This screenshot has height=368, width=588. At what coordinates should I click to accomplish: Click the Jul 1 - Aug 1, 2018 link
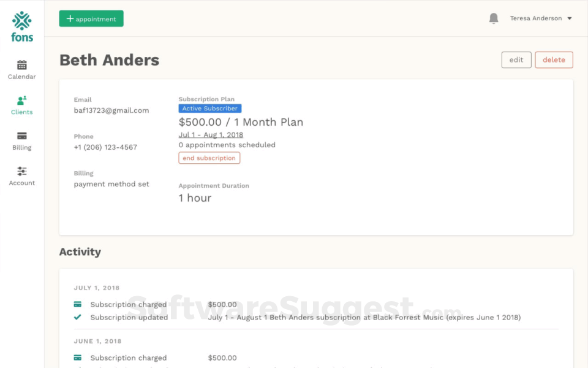(x=211, y=135)
